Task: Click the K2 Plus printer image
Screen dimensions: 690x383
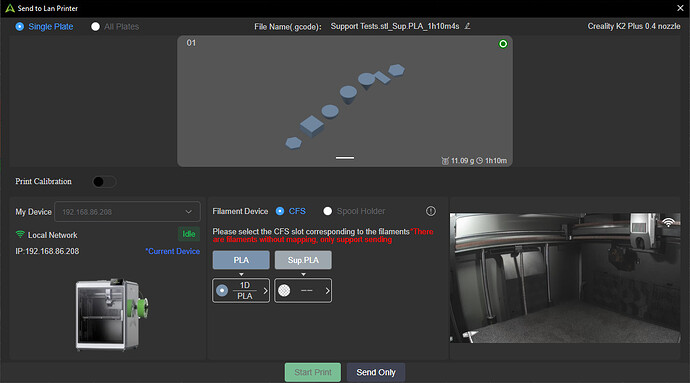Action: [x=112, y=314]
